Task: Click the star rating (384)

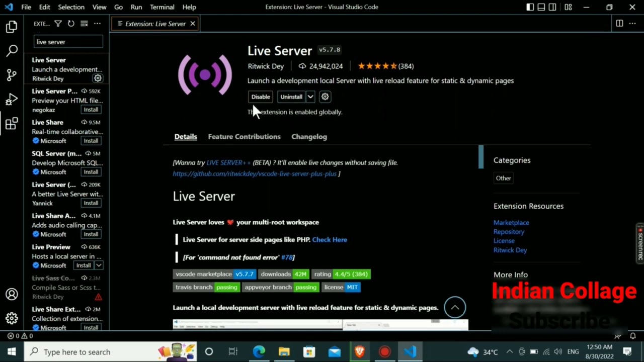Action: point(385,66)
